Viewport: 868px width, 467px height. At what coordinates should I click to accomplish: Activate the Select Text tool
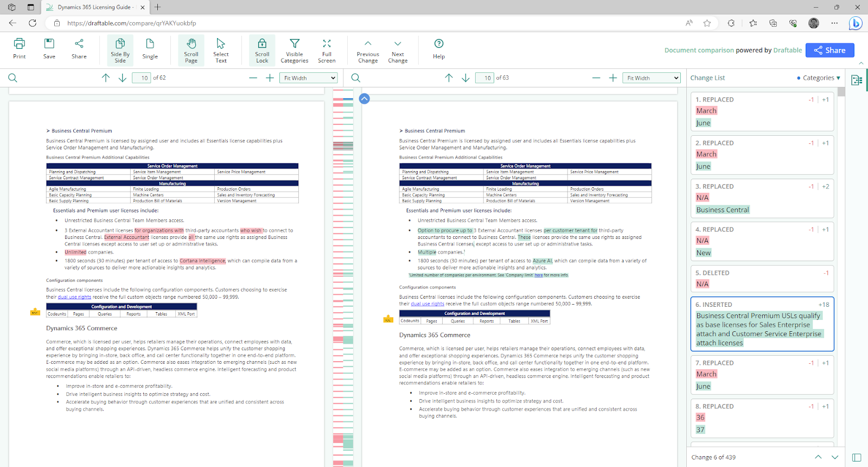coord(221,51)
